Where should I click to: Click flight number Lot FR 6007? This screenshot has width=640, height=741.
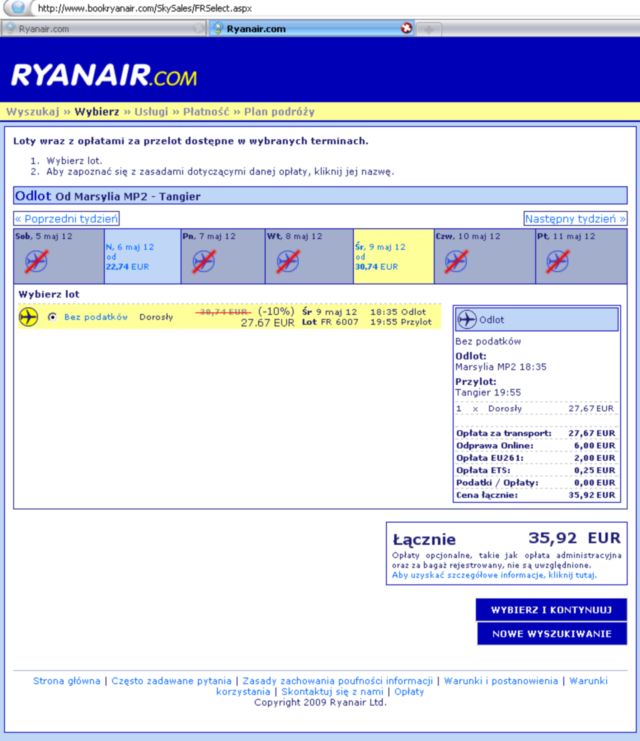click(330, 322)
